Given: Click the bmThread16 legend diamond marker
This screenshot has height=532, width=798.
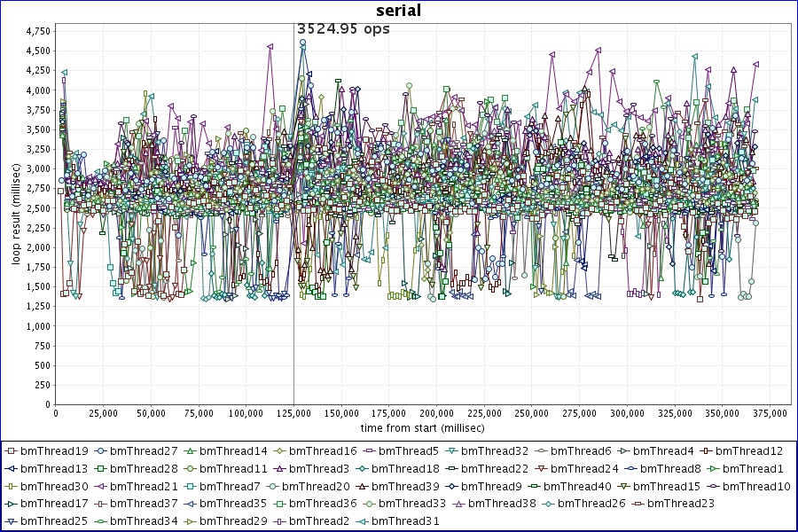Looking at the screenshot, I should tap(279, 451).
